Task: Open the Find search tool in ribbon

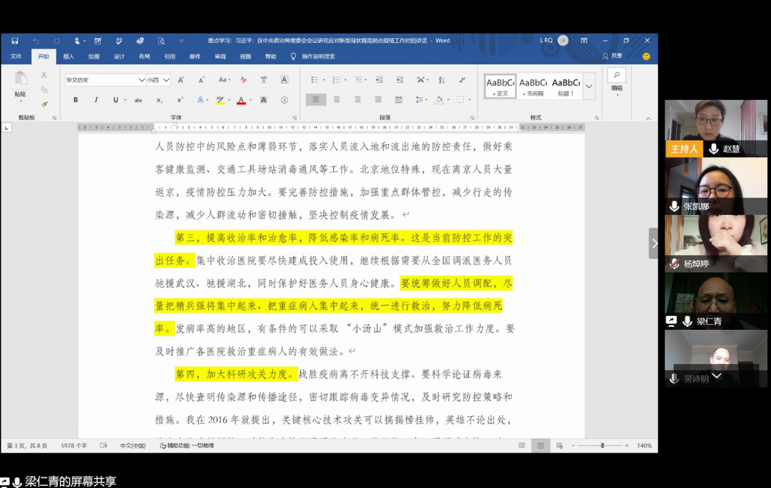Action: [617, 77]
